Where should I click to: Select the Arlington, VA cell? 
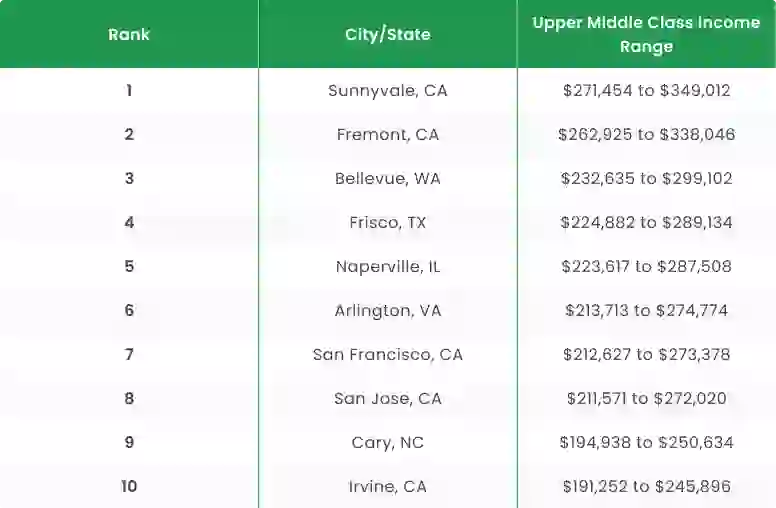388,310
